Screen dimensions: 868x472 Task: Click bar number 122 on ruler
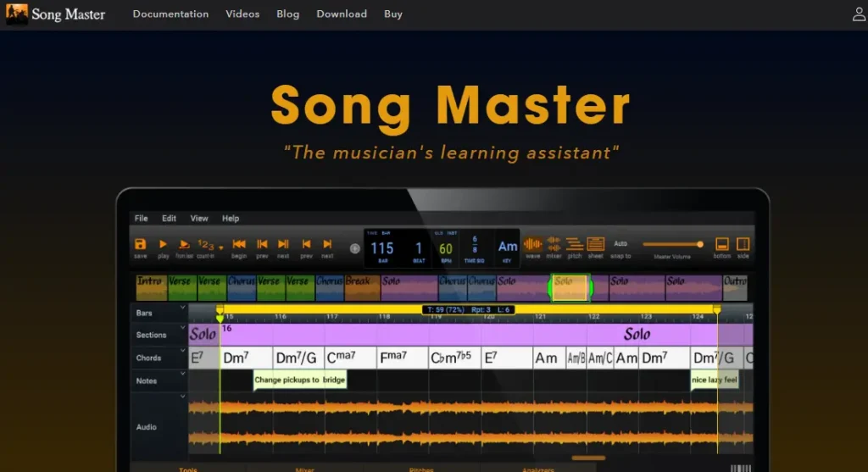click(x=593, y=317)
